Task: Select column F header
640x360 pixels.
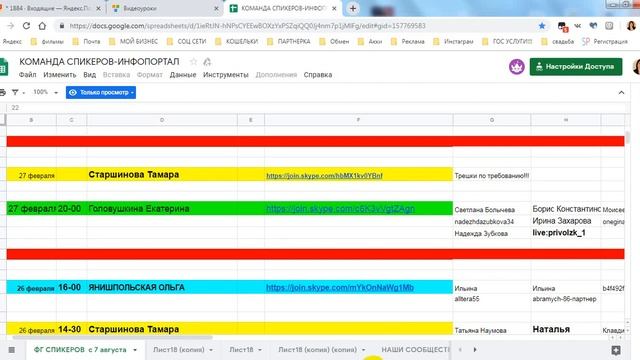Action: (x=358, y=120)
